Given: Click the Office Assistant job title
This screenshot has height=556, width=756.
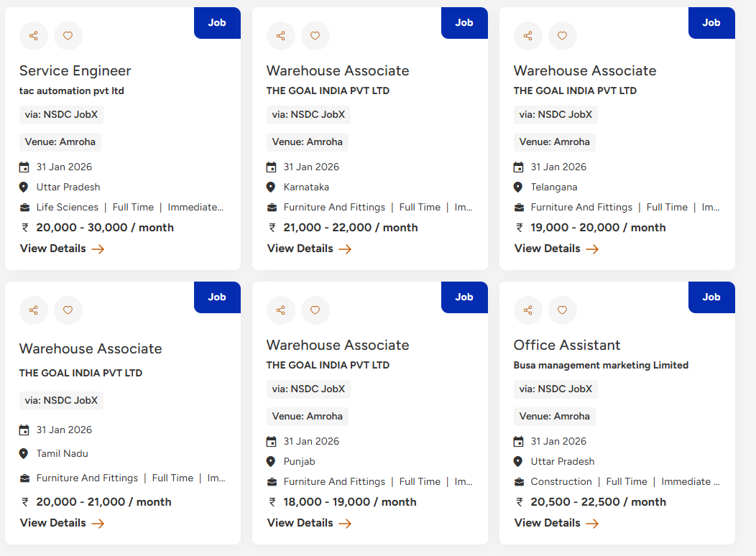Looking at the screenshot, I should click(567, 345).
